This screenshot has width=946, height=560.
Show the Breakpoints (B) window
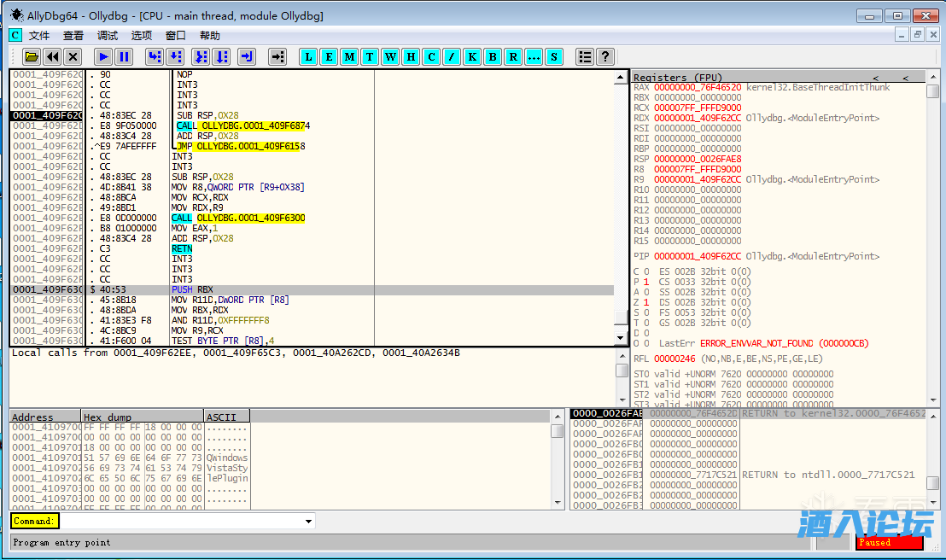(x=493, y=57)
